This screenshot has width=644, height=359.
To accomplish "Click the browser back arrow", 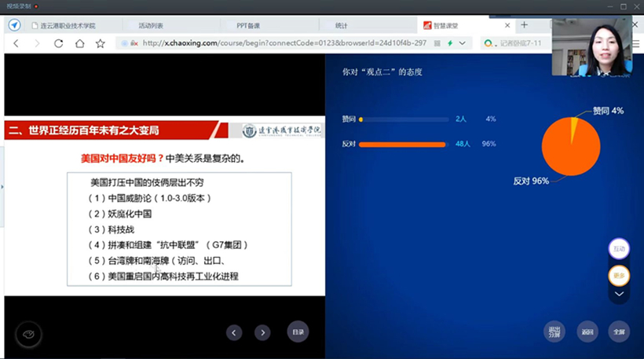I will click(x=16, y=43).
